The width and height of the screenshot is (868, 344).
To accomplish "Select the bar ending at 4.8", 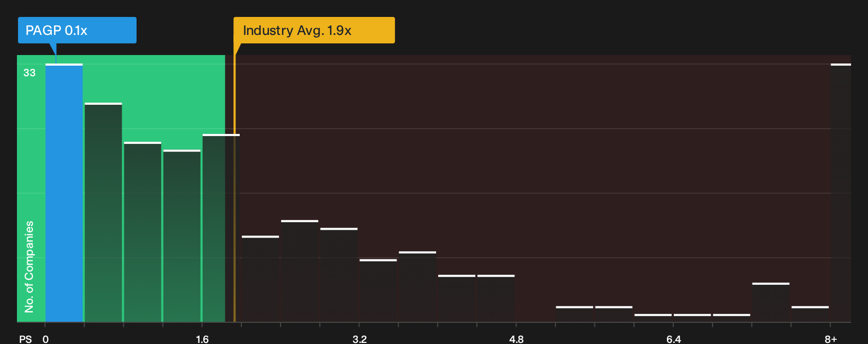I will [x=496, y=298].
